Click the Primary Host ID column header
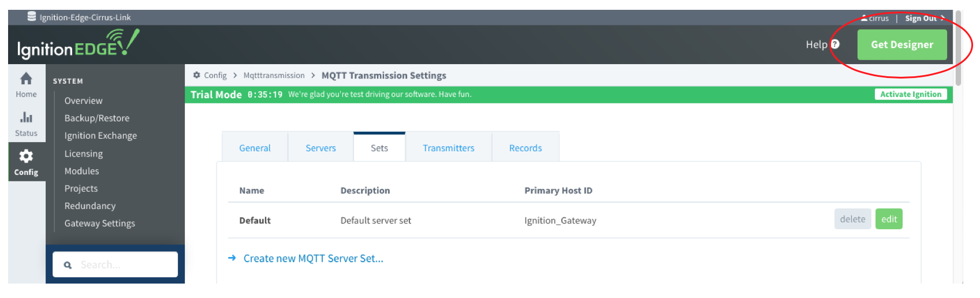 click(x=558, y=190)
